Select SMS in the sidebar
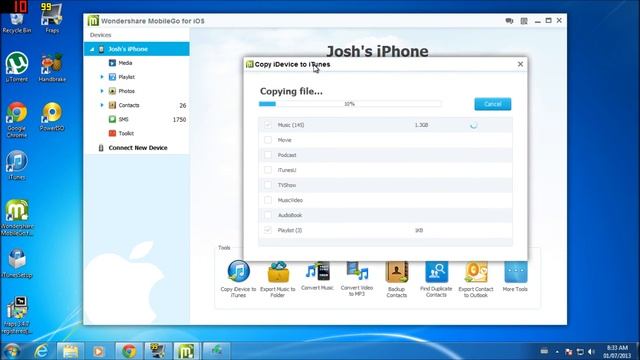 [123, 119]
